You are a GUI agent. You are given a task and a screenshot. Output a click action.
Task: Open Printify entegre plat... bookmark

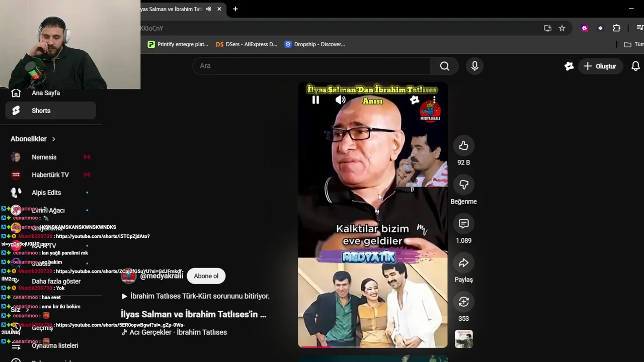(178, 44)
